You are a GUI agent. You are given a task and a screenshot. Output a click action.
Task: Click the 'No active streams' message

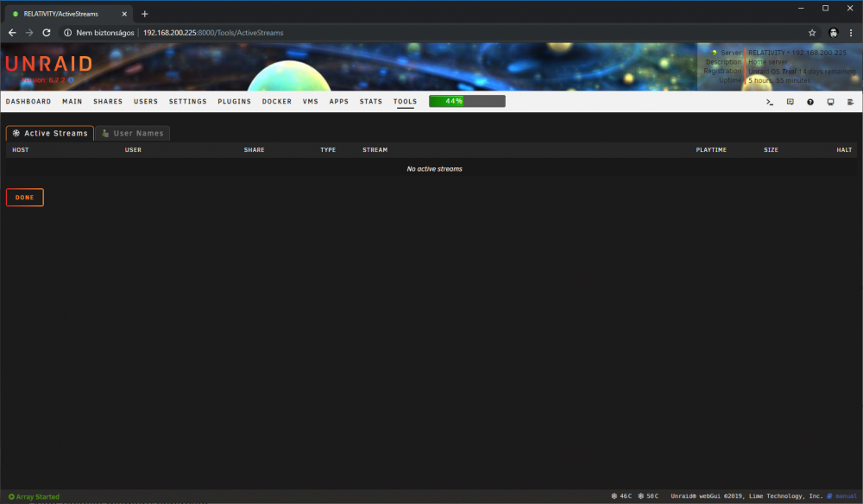(x=434, y=169)
